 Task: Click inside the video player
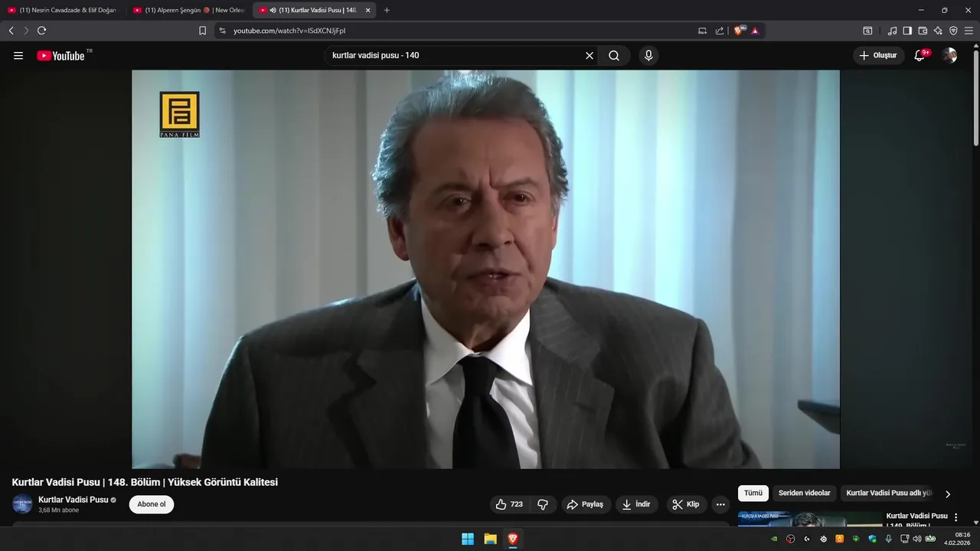click(x=485, y=269)
